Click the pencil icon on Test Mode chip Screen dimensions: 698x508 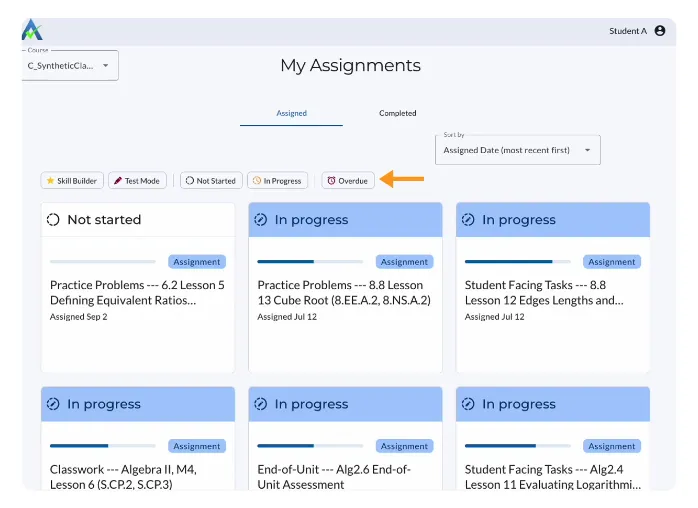tap(118, 180)
